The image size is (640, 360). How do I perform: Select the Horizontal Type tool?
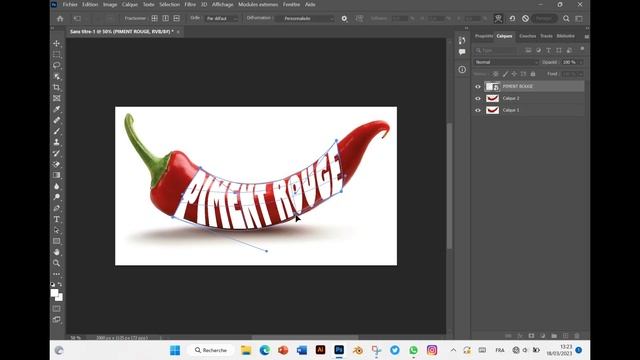pos(57,219)
